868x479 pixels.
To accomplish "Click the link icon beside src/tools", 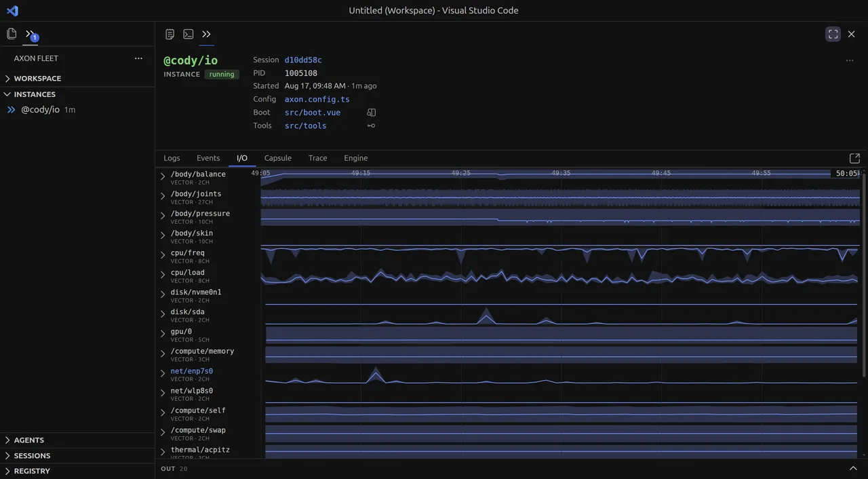I will [371, 126].
